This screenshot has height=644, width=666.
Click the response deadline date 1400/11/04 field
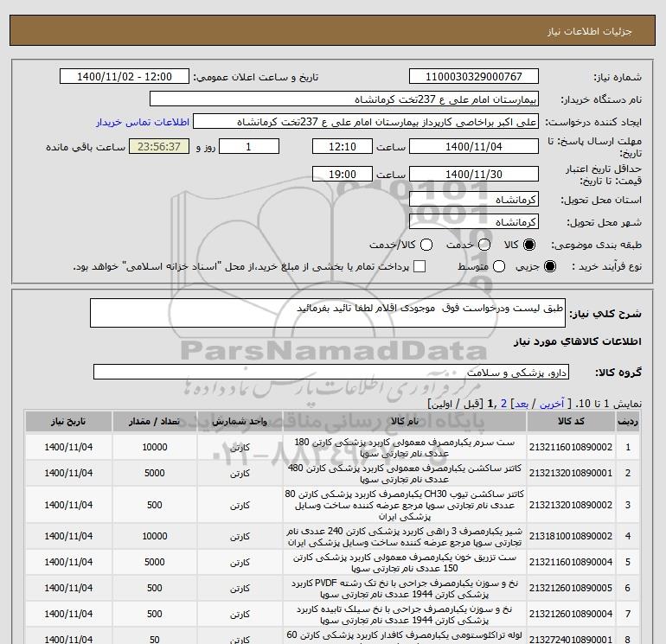pyautogui.click(x=474, y=146)
